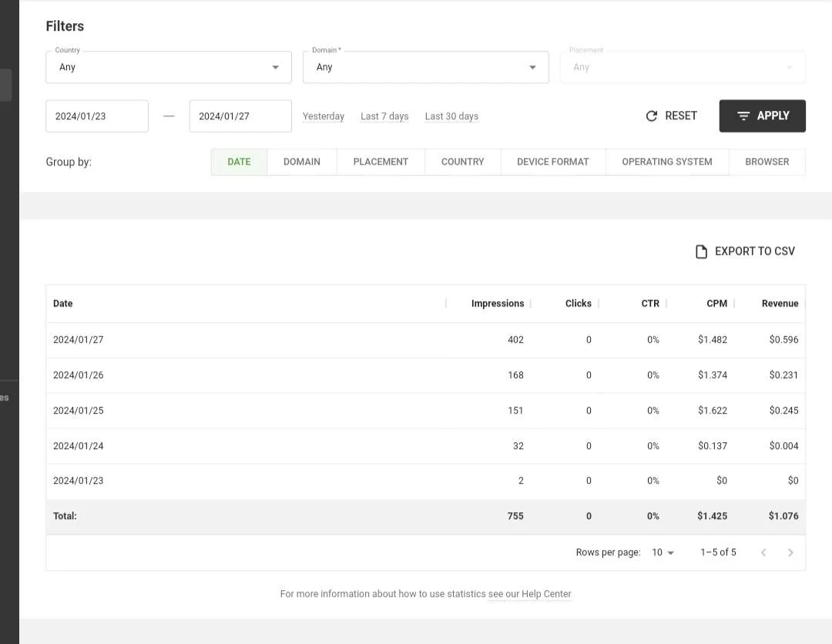This screenshot has width=832, height=644.
Task: Click the 32 impressions value
Action: pyautogui.click(x=518, y=446)
